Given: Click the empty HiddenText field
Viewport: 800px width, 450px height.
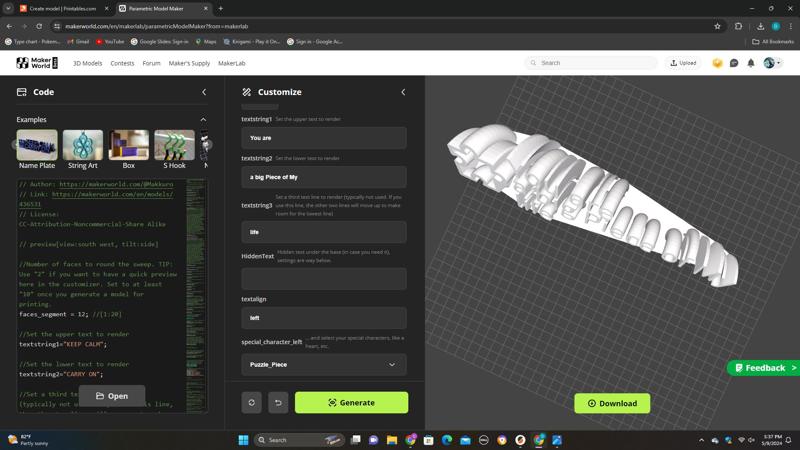Looking at the screenshot, I should click(324, 279).
